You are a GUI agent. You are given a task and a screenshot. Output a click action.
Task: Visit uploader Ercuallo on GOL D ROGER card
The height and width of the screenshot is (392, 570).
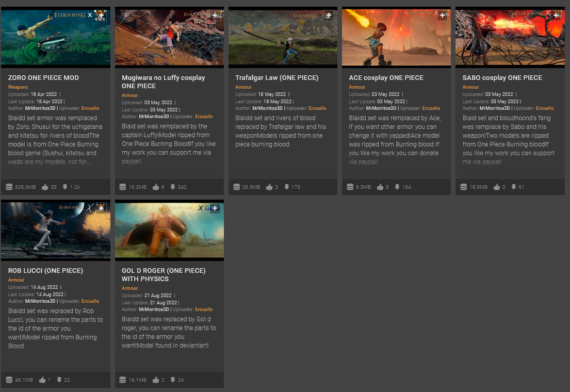point(204,309)
